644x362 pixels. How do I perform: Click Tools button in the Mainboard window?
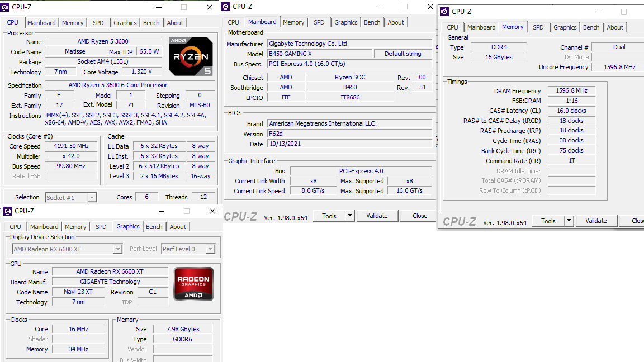click(x=329, y=216)
